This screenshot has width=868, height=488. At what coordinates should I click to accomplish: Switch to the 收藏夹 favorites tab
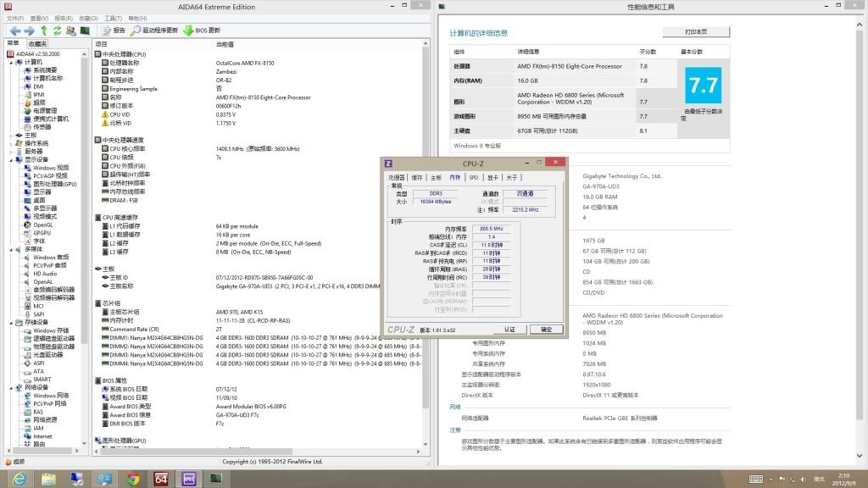(37, 43)
